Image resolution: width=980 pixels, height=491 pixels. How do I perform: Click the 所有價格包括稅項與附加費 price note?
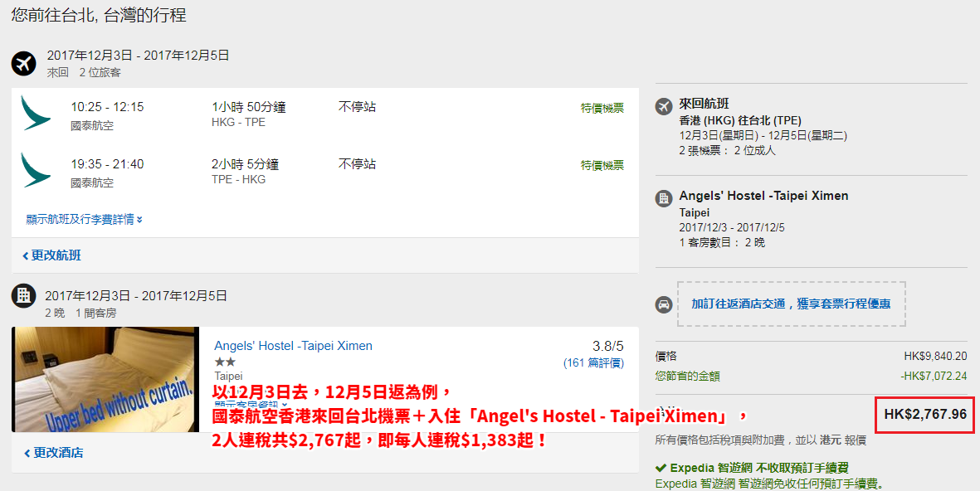[761, 440]
